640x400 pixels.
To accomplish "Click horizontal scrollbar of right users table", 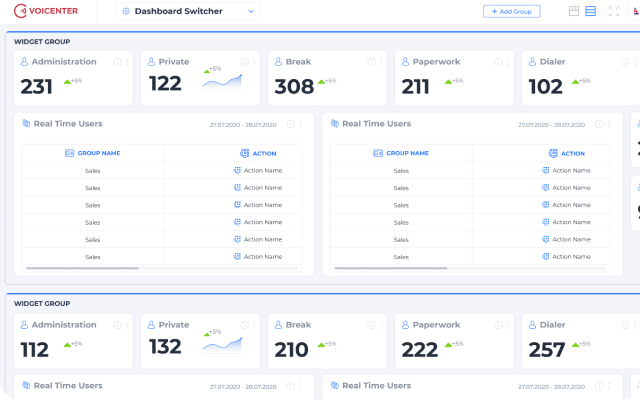I will [x=391, y=268].
